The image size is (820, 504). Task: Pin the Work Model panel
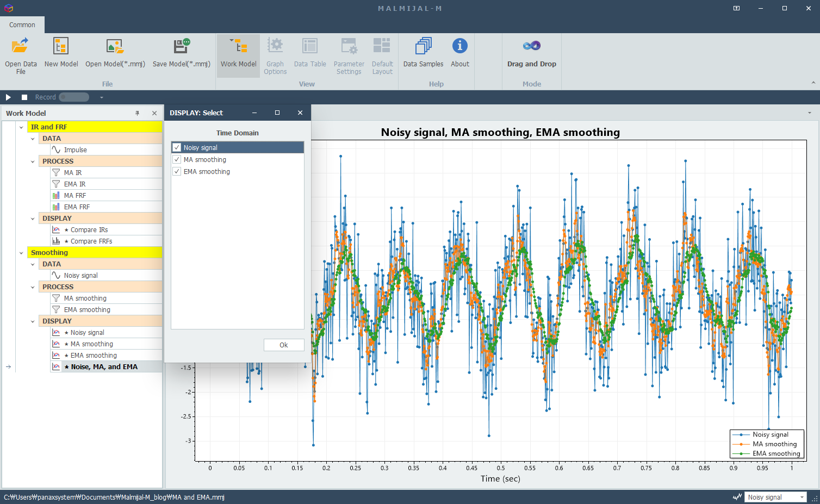(137, 113)
